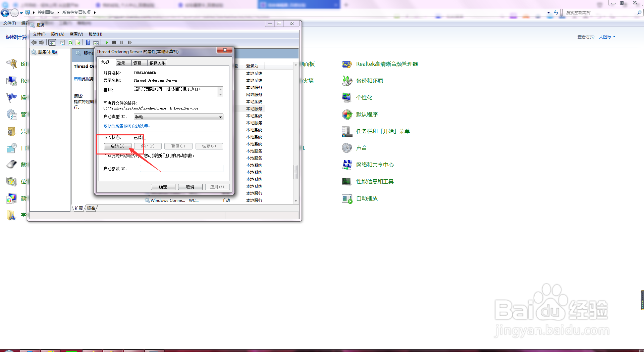Image resolution: width=644 pixels, height=352 pixels.
Task: Open the recent pages dropdown beside nav arrows
Action: [x=21, y=13]
